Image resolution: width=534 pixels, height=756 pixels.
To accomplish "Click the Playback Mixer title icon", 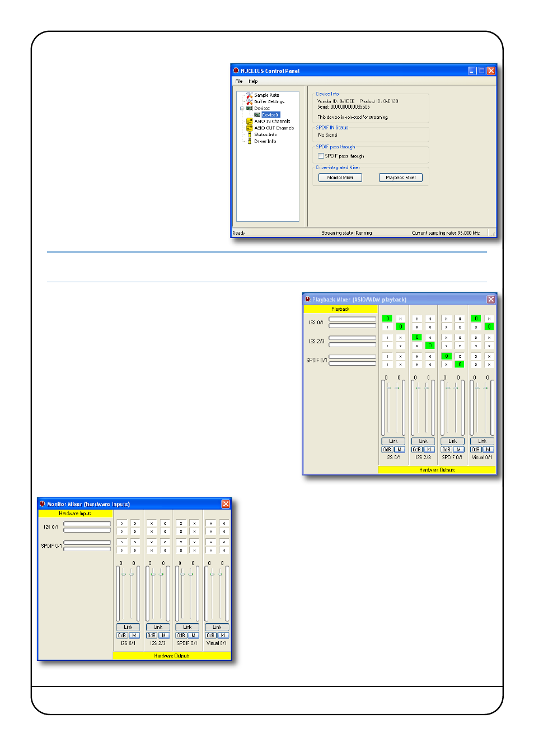I will click(x=308, y=300).
